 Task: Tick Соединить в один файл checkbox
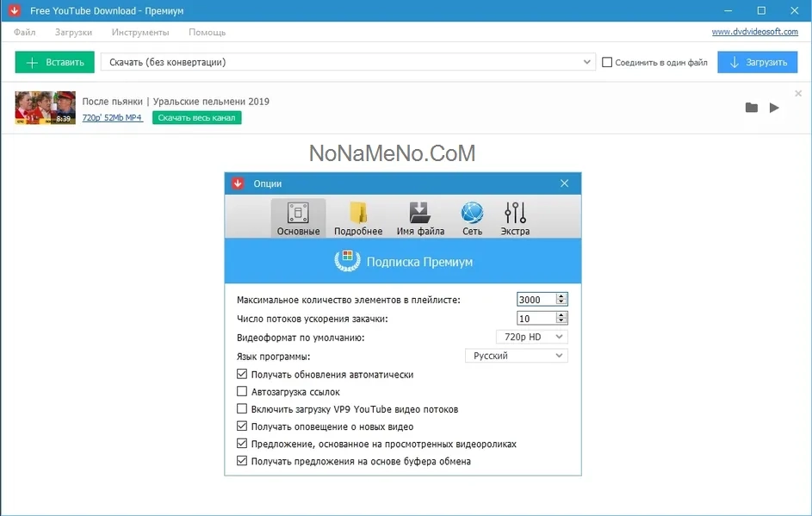click(x=607, y=62)
